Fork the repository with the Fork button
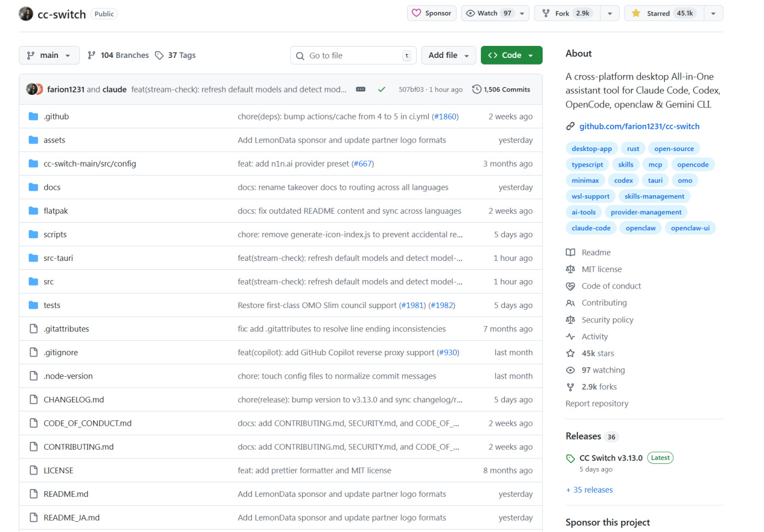764x532 pixels. tap(567, 13)
